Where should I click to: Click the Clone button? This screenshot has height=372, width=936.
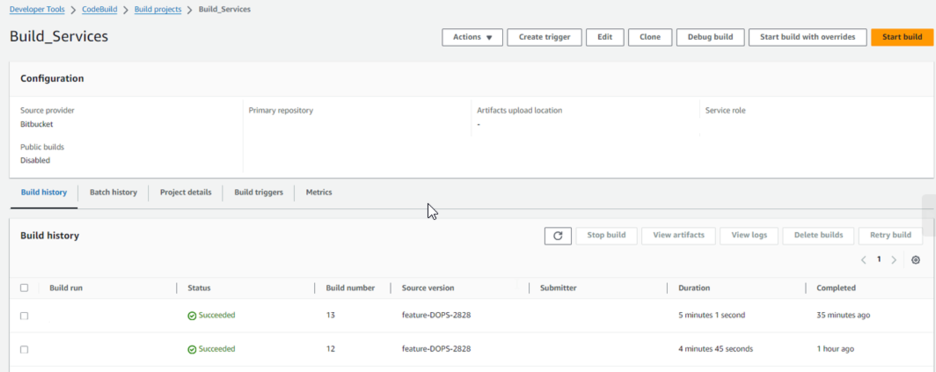coord(650,37)
